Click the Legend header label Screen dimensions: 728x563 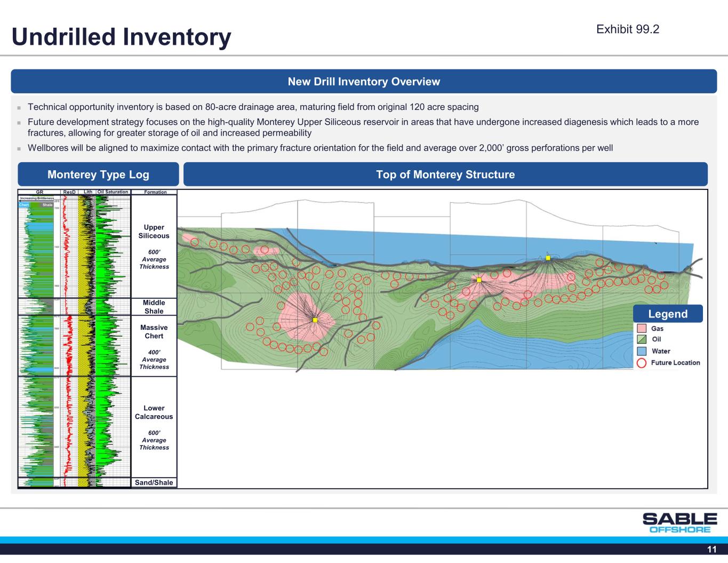(667, 314)
